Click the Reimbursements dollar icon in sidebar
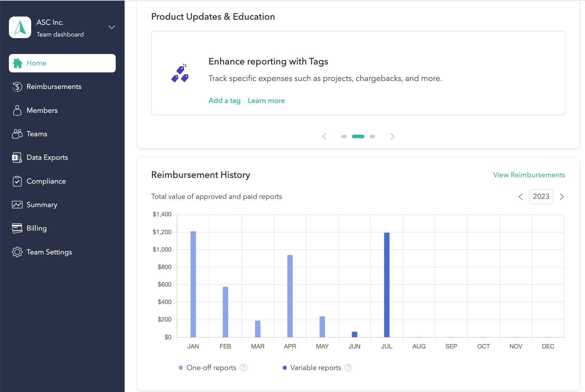585x392 pixels. pos(17,87)
